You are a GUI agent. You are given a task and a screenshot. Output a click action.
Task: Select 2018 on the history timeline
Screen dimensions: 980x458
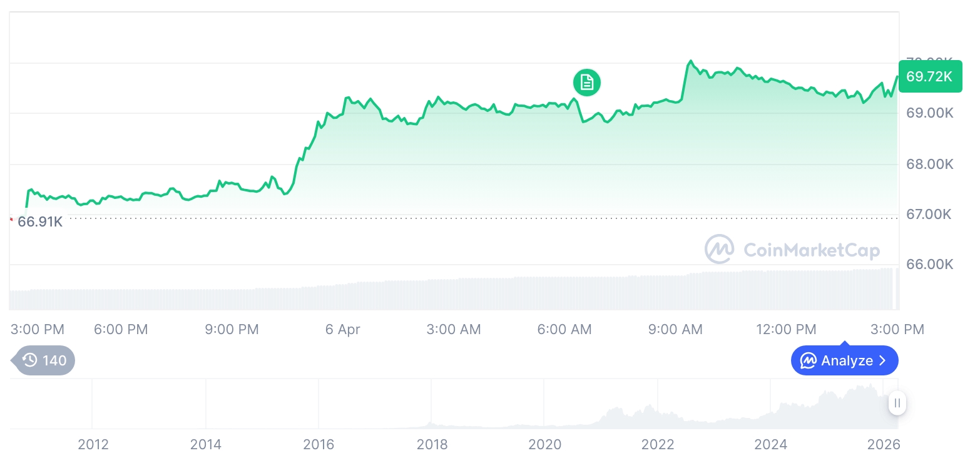pos(432,444)
